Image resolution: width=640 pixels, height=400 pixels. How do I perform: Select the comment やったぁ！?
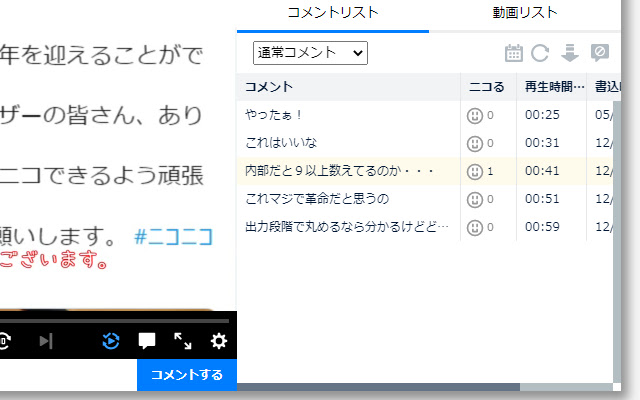coord(273,115)
